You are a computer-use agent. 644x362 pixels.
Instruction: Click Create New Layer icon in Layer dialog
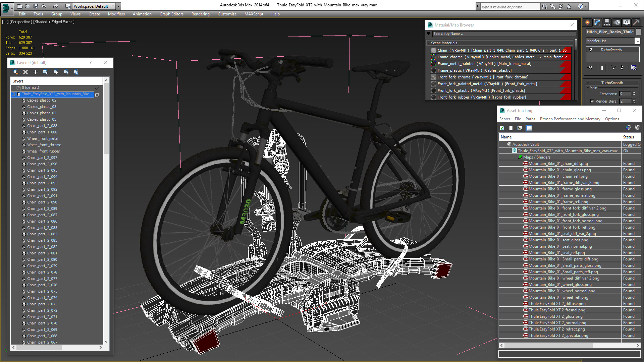click(x=15, y=72)
